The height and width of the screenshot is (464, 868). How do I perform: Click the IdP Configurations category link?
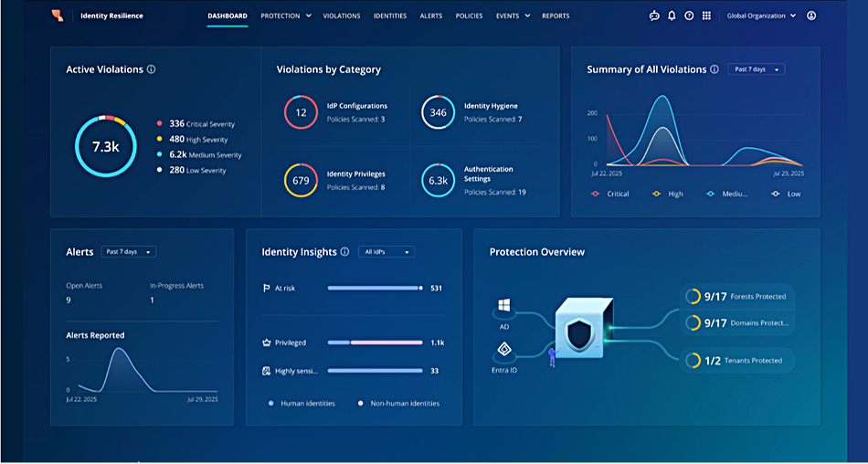click(356, 106)
